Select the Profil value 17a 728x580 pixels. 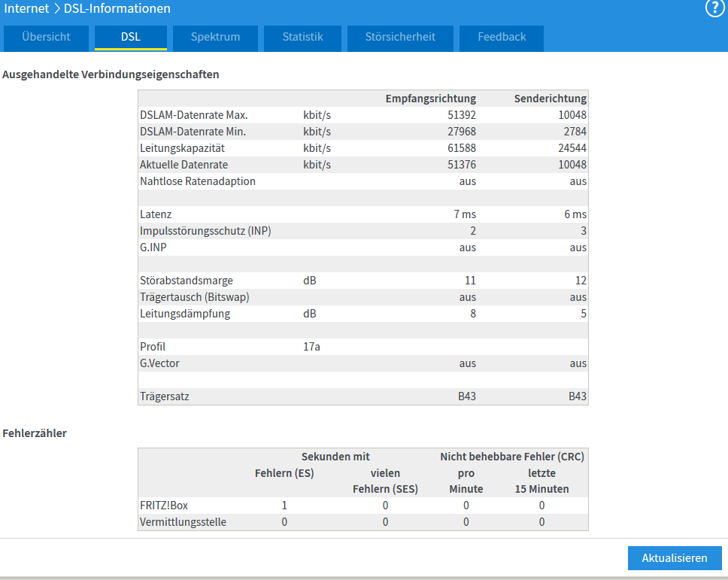pos(311,347)
